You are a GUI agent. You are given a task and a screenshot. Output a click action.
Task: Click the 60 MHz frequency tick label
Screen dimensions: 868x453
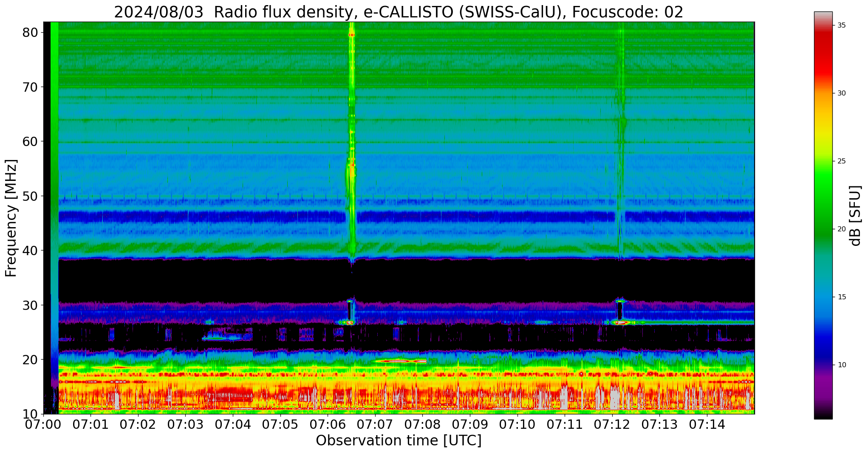[30, 141]
